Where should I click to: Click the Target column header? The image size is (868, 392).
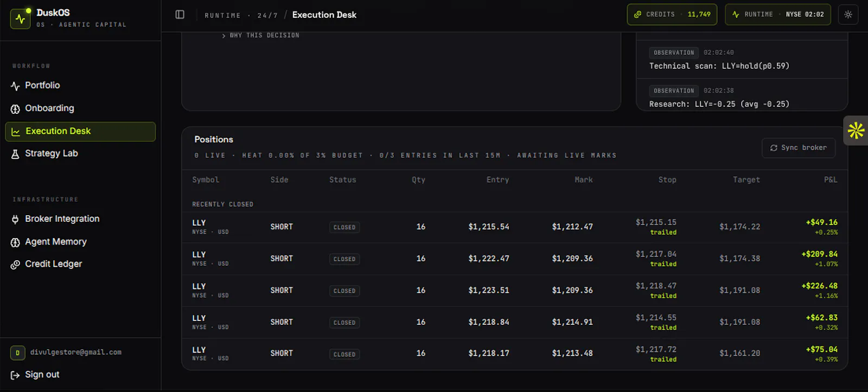coord(746,180)
